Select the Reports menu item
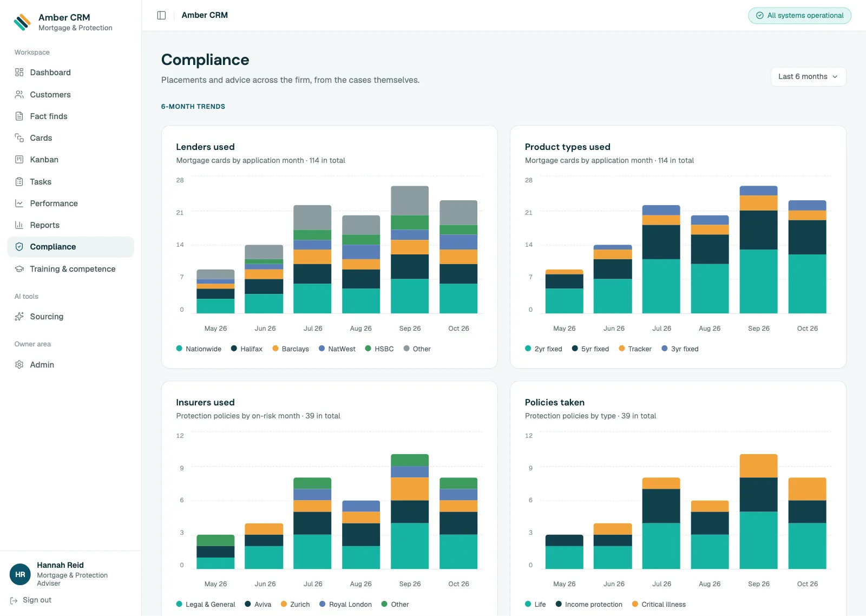 70,225
